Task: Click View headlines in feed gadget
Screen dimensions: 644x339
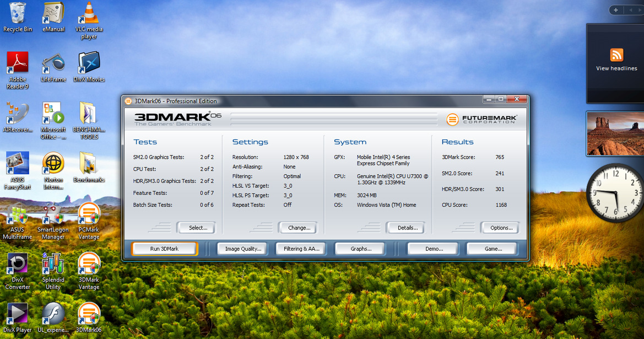Action: click(616, 68)
